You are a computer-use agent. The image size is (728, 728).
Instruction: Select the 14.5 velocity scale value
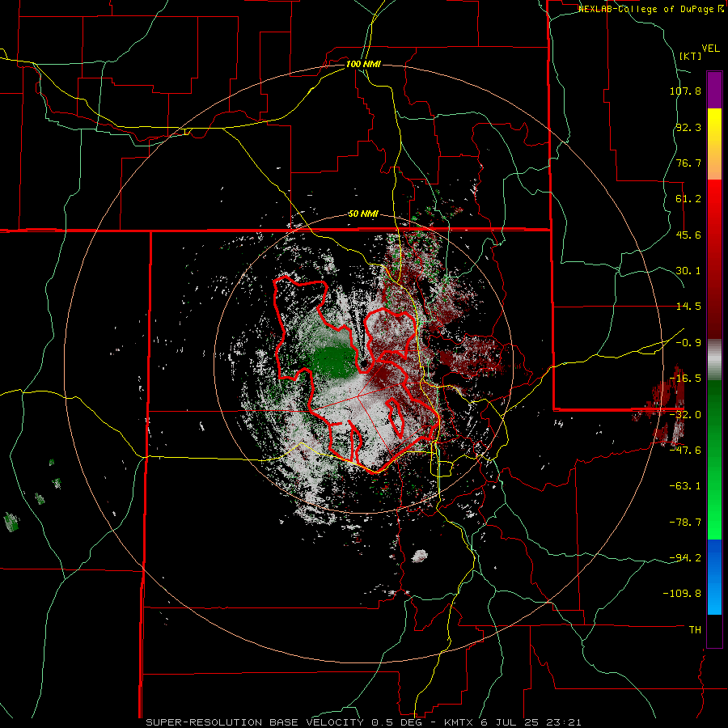pos(688,307)
